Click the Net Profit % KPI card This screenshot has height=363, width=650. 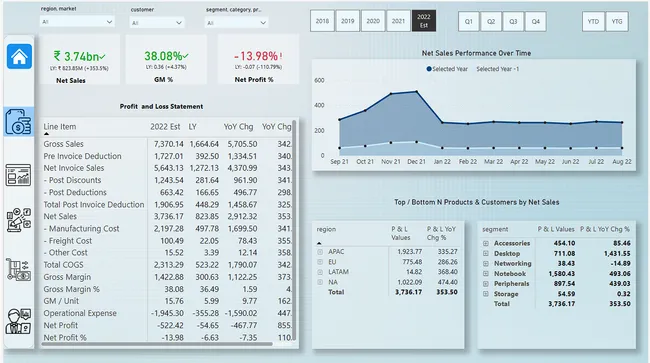coord(258,60)
